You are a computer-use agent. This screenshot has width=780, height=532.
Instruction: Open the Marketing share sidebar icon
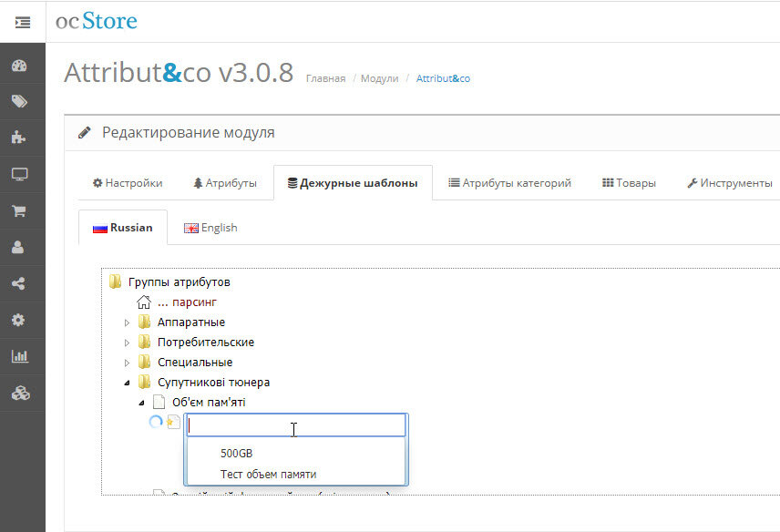tap(18, 284)
